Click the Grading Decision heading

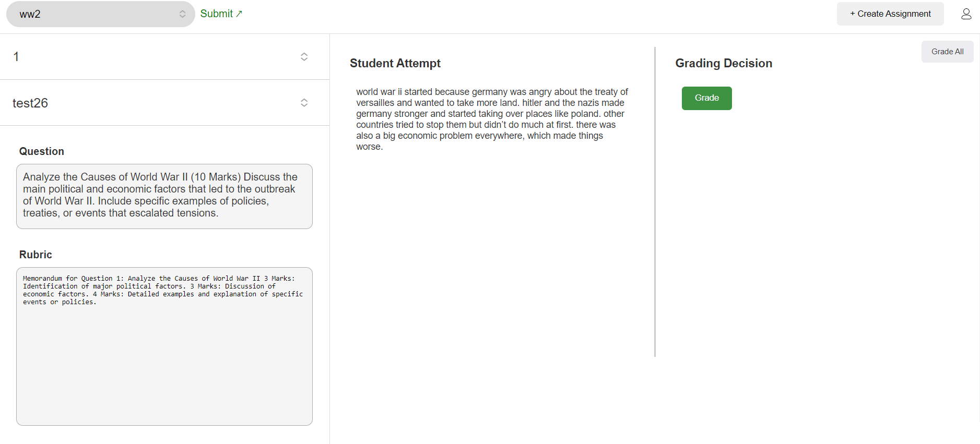click(x=723, y=64)
